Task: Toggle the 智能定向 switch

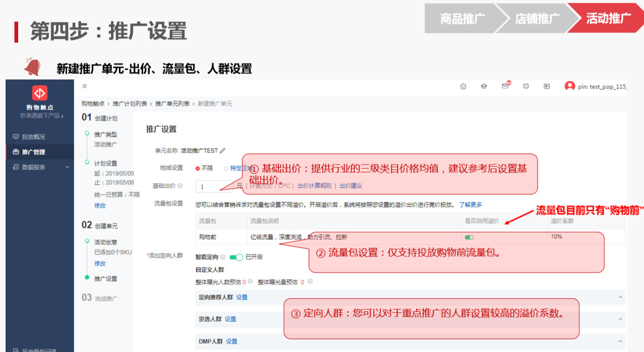Action: pyautogui.click(x=236, y=257)
